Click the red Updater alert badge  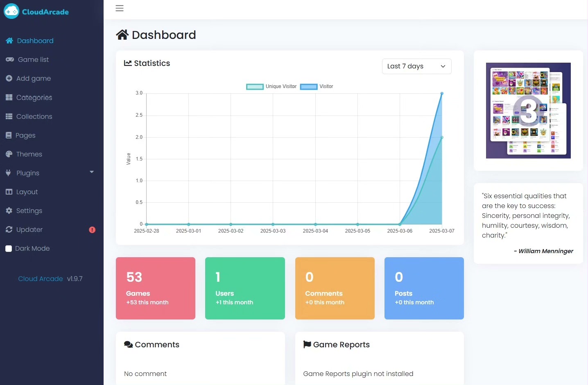coord(92,230)
